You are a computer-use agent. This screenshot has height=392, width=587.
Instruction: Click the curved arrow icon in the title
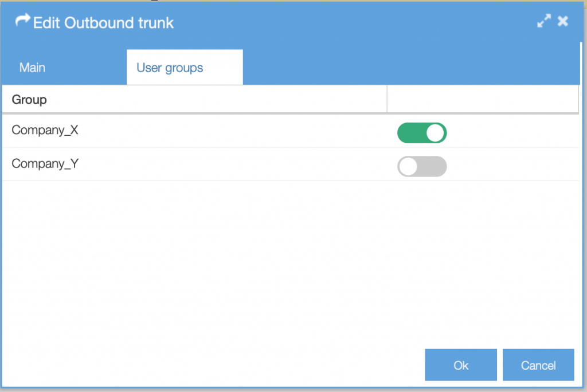pos(22,22)
